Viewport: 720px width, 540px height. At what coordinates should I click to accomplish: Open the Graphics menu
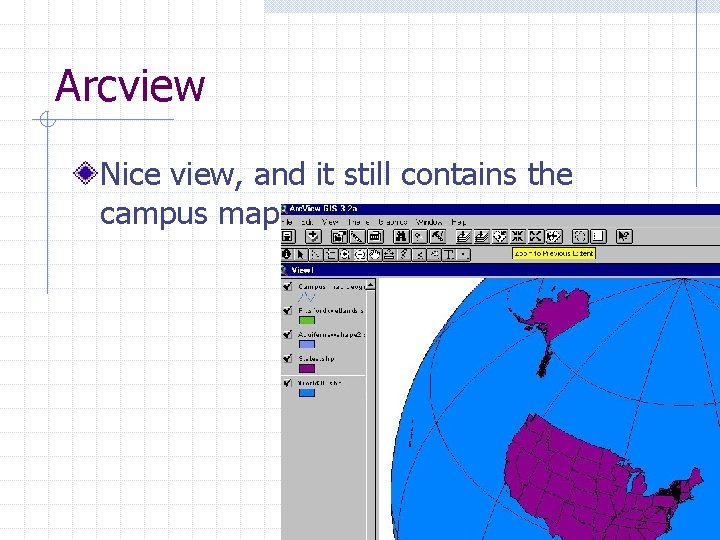click(x=393, y=222)
